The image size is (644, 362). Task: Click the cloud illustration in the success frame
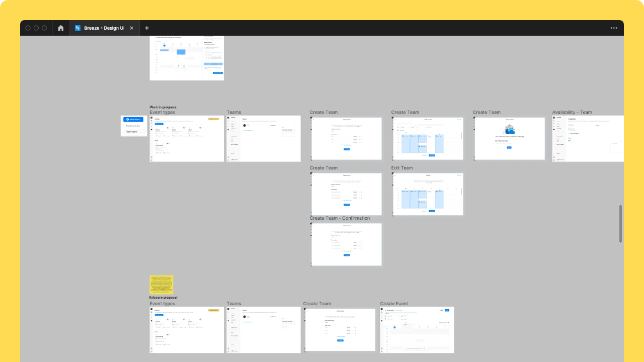[x=509, y=129]
